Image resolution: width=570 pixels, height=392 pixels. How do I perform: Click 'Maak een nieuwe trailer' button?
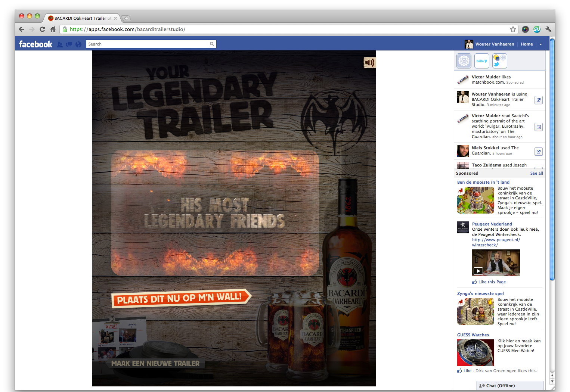pos(155,363)
